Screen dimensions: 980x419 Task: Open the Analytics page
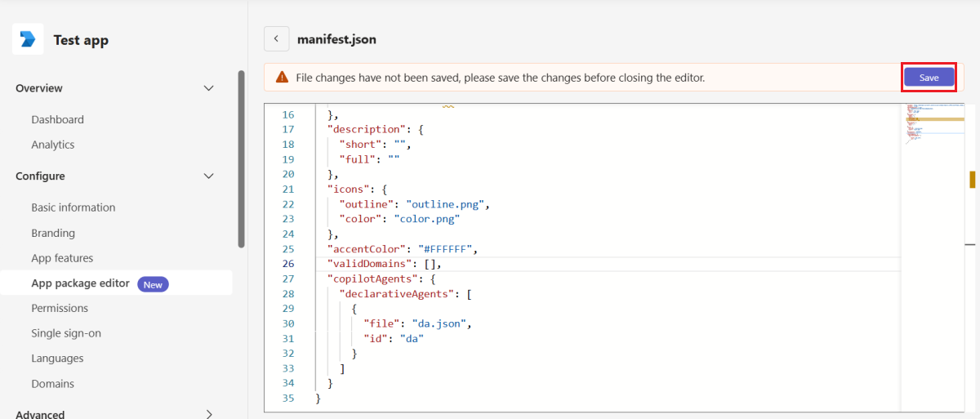(53, 145)
